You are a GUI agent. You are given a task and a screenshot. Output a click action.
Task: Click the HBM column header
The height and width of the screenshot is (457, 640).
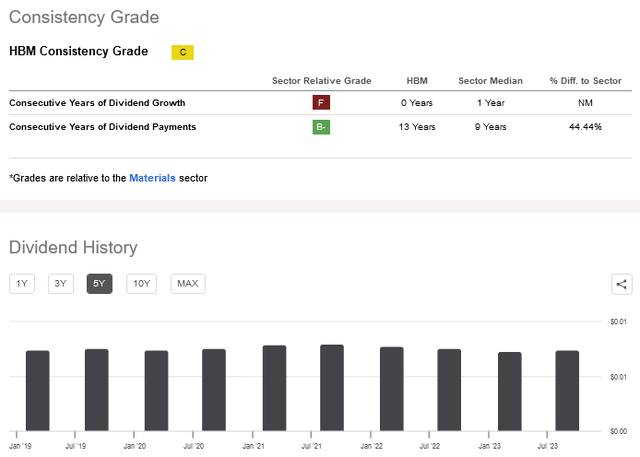(417, 81)
